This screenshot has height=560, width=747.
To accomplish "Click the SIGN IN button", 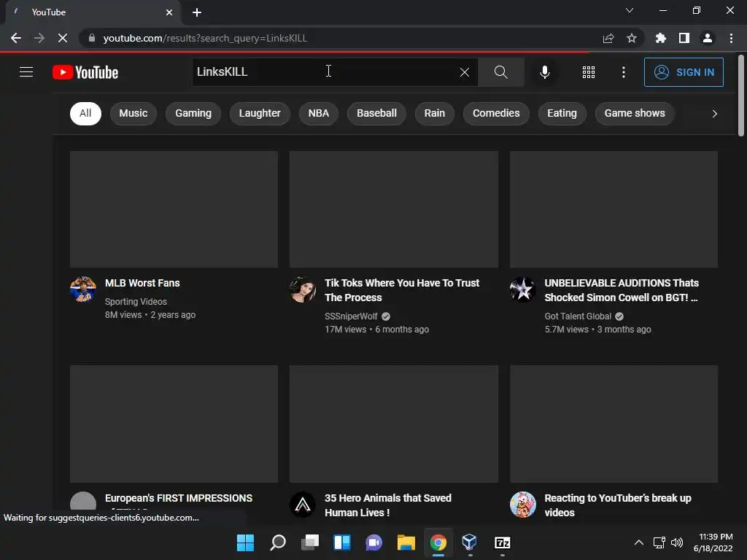I will point(684,72).
